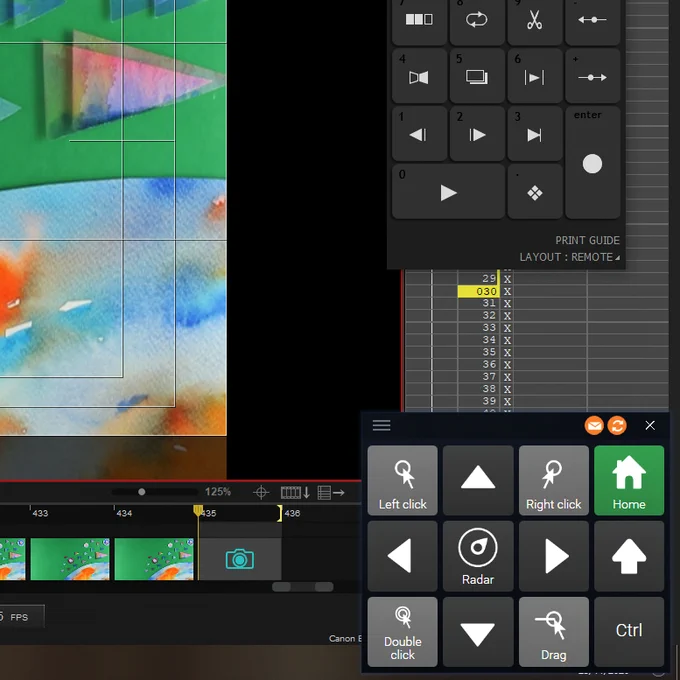680x680 pixels.
Task: Click the short play icon on key 7
Action: tap(419, 20)
